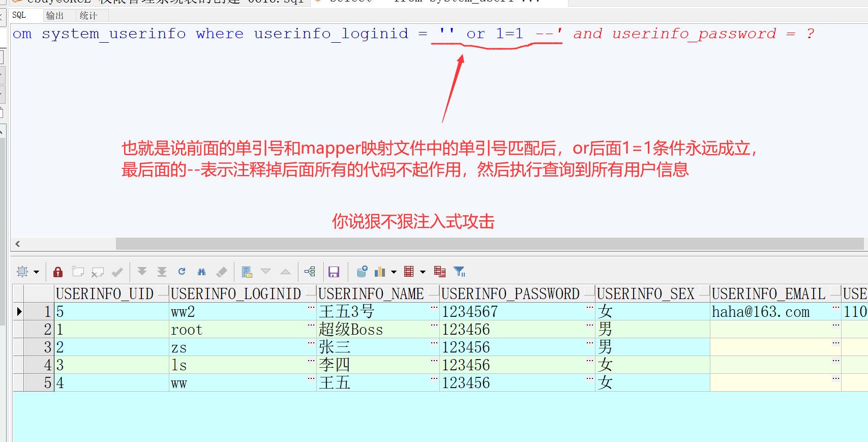Click the Export query results database icon
The width and height of the screenshot is (868, 442).
coord(362,272)
